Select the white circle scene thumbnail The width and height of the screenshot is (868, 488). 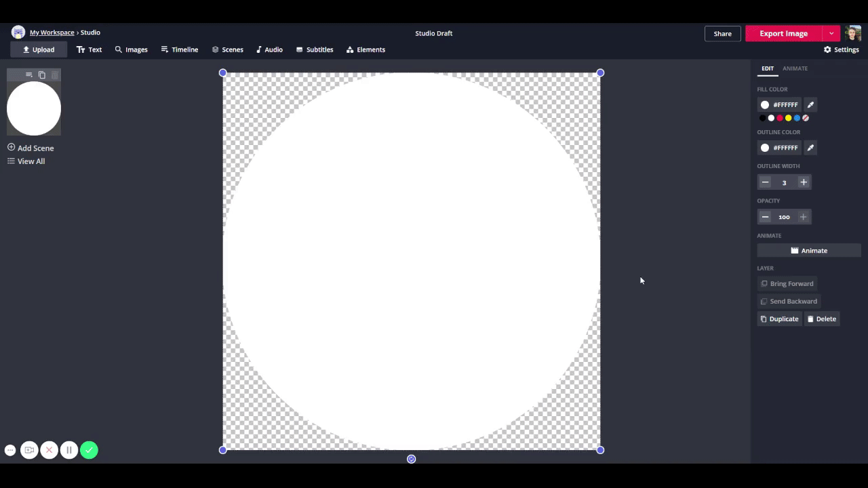tap(34, 108)
